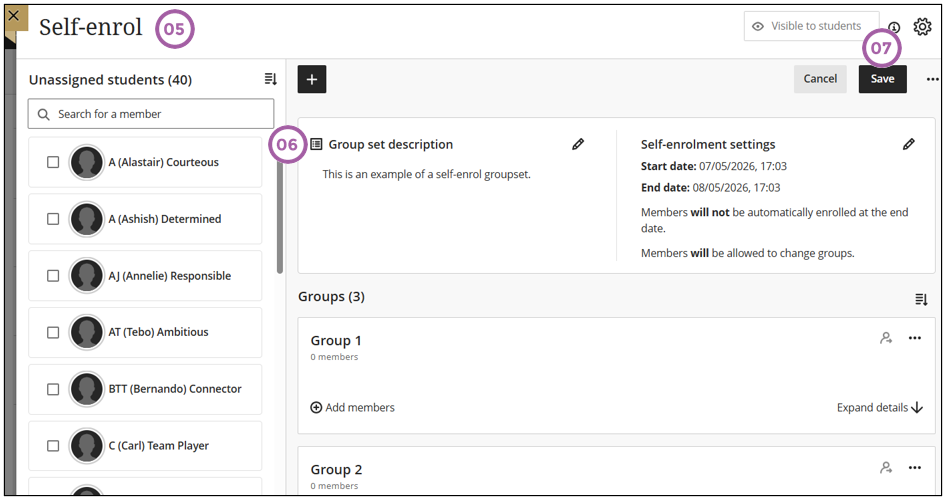The image size is (949, 502).
Task: Sort the Groups list
Action: click(921, 299)
